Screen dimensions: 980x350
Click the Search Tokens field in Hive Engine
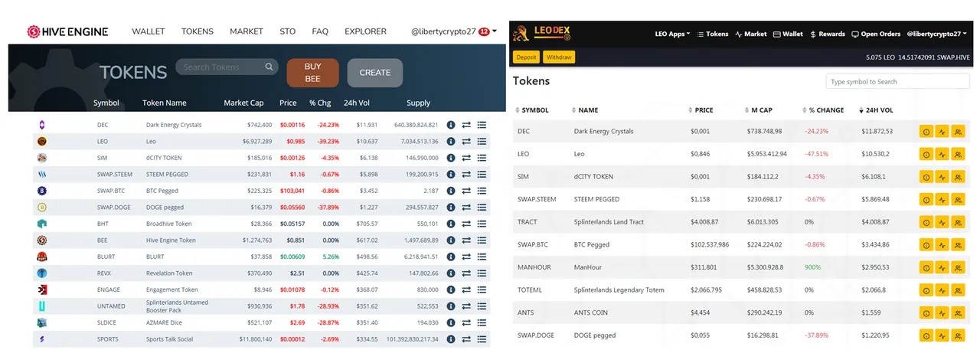point(226,67)
